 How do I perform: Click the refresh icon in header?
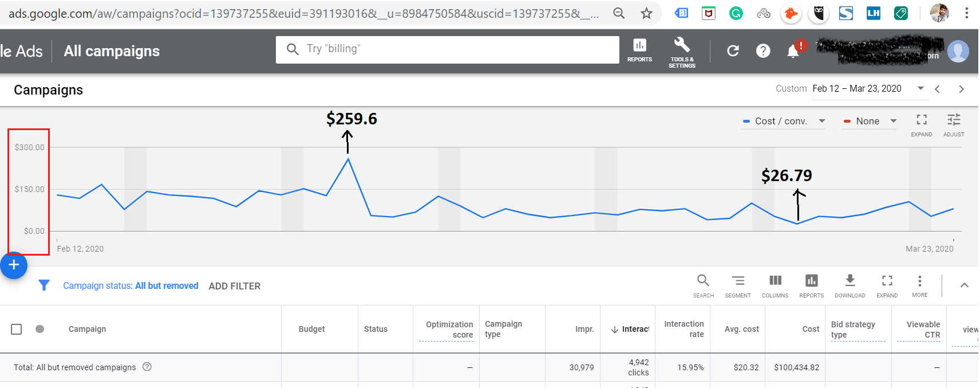[733, 51]
